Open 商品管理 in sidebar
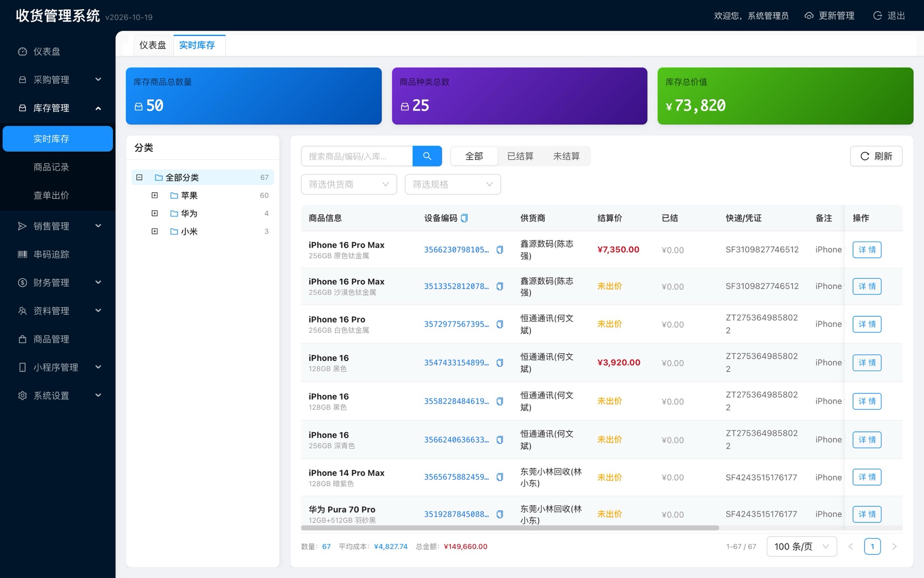This screenshot has height=578, width=924. click(58, 339)
